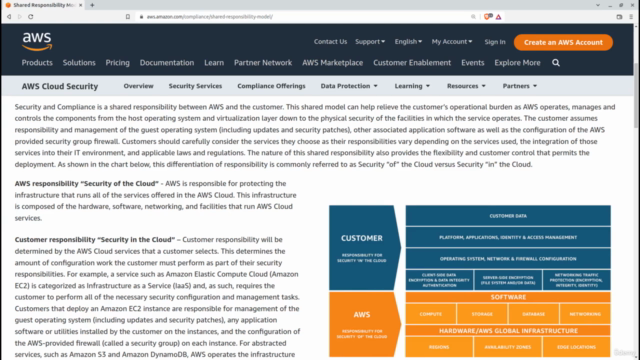Click the shared responsibility diagram image
640x360 pixels.
click(x=470, y=281)
